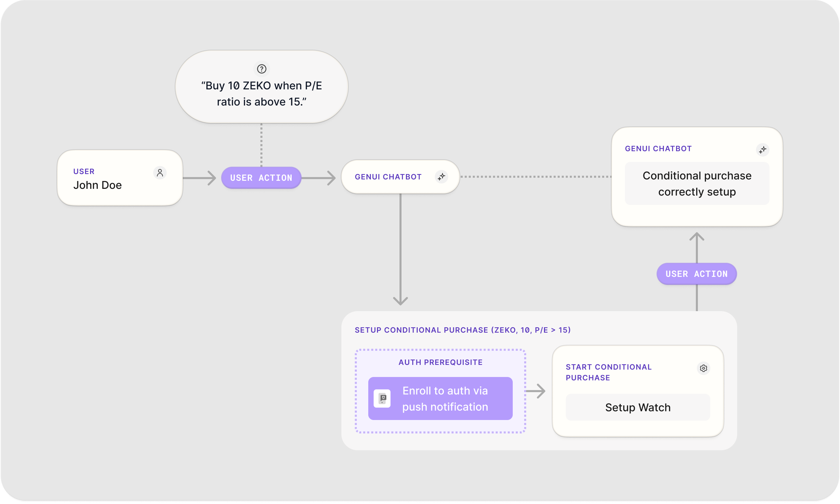Click the USER ACTION pill below the Conditional purchase card
Image resolution: width=840 pixels, height=504 pixels.
point(697,274)
